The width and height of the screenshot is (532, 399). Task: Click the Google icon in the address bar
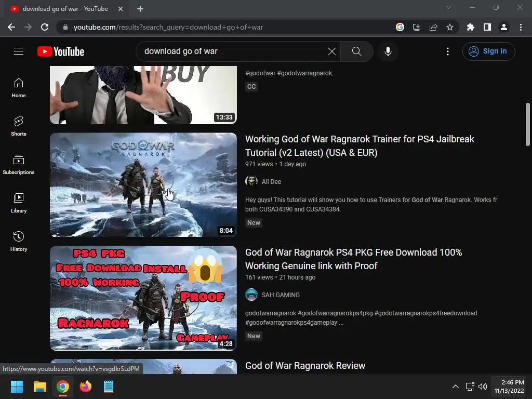pos(400,27)
